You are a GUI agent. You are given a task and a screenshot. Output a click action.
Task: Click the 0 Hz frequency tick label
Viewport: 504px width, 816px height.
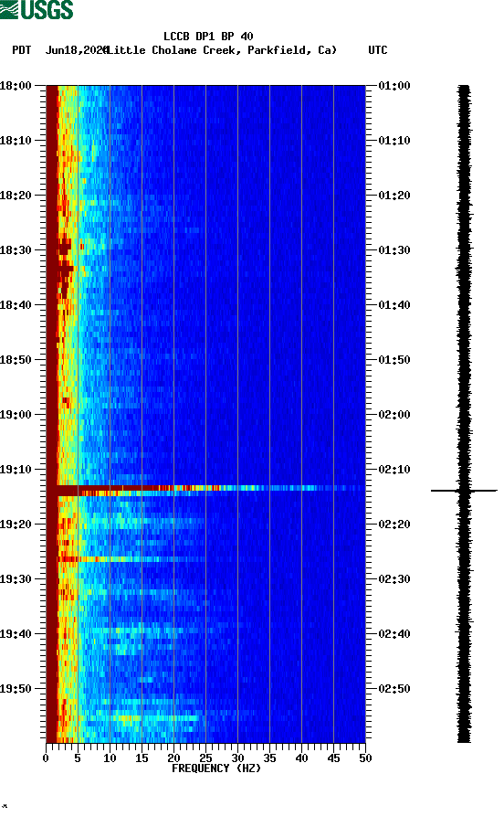point(46,758)
